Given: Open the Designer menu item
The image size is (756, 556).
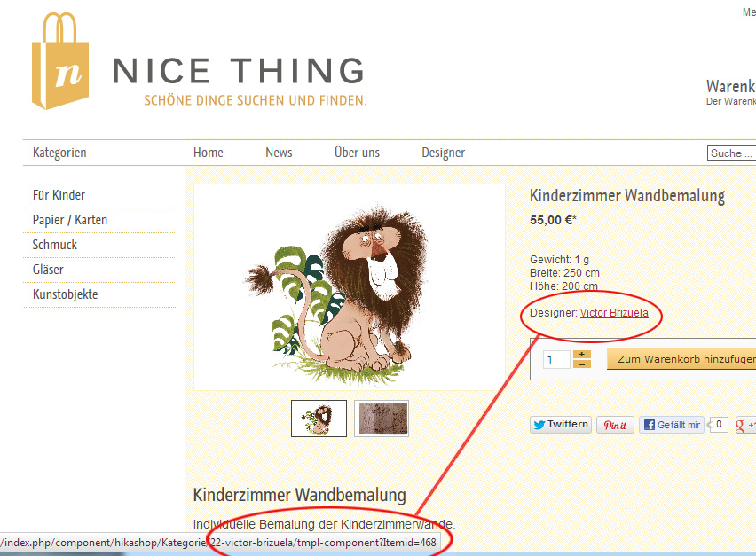Looking at the screenshot, I should click(443, 153).
